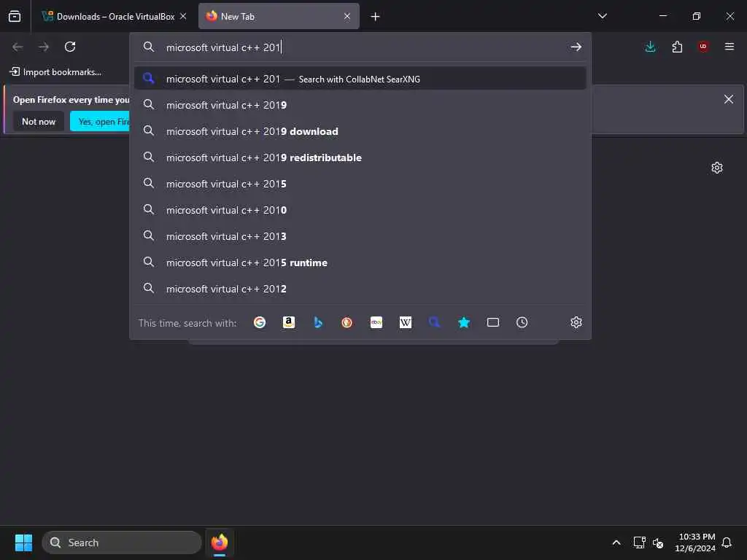
Task: Click the Yes, open Firefox button
Action: coord(101,122)
